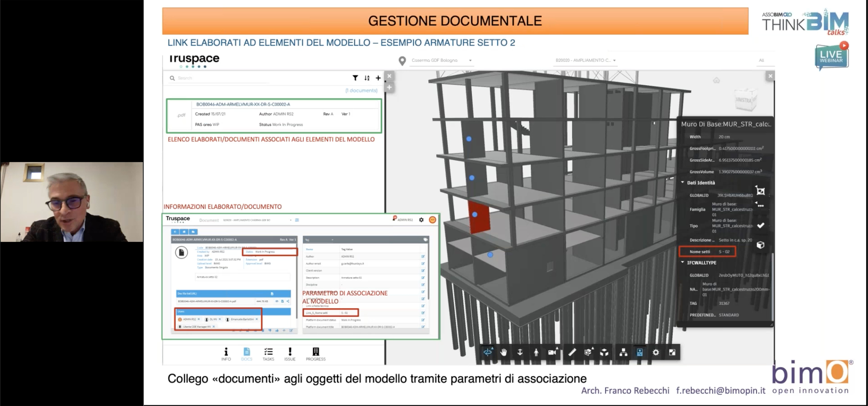Remove user Emanuele Barlottini from Users list
Screen dimensions: 868x406
point(257,319)
